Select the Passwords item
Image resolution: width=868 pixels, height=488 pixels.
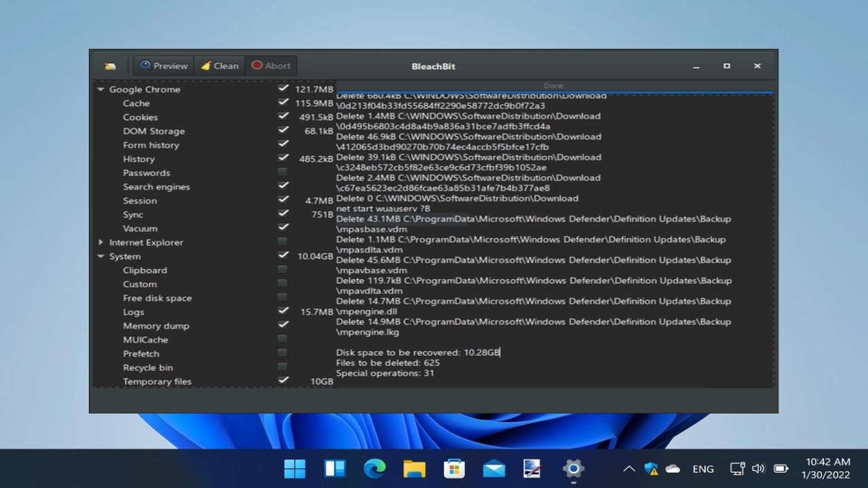point(146,173)
